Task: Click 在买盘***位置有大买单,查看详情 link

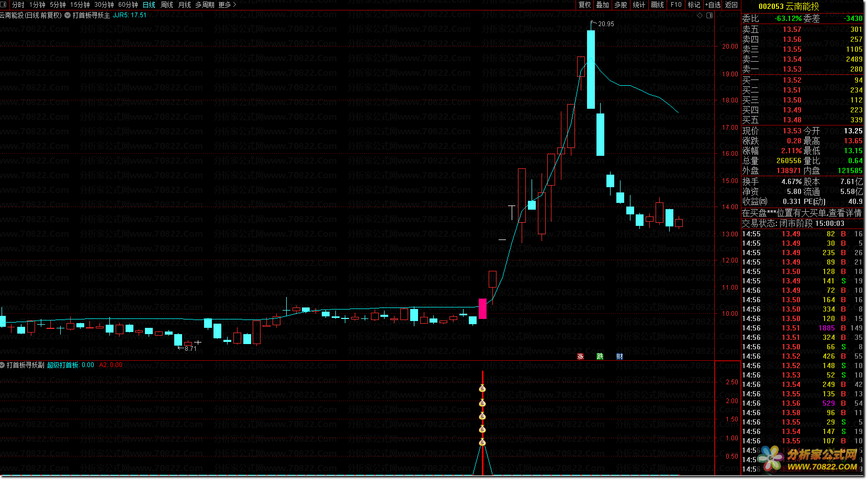Action: (x=802, y=213)
